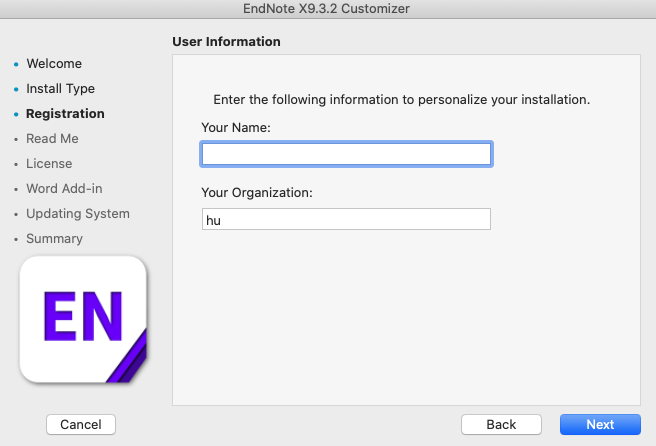This screenshot has width=656, height=446.
Task: Cancel the EndNote customizer
Action: pos(81,424)
